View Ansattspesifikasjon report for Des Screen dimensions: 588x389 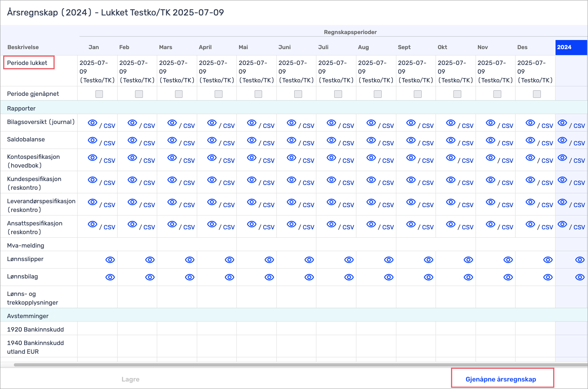(530, 224)
